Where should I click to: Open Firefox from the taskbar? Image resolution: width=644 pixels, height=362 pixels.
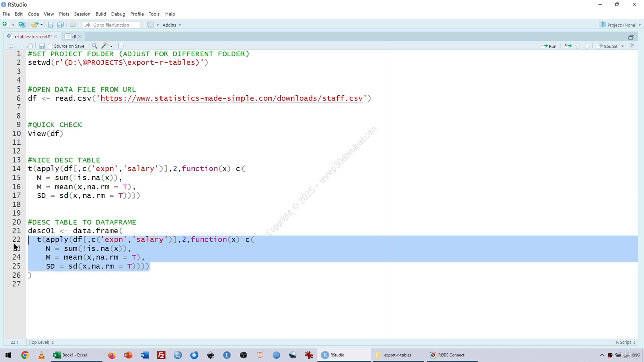(112, 355)
